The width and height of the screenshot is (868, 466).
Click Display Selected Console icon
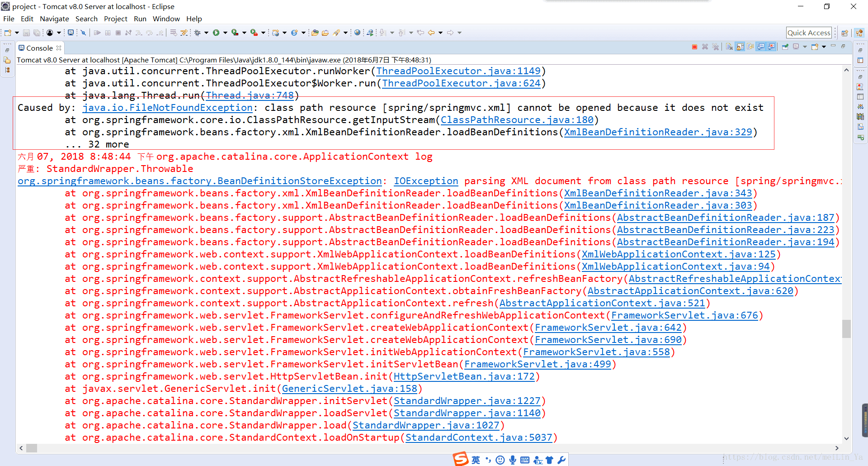coord(796,47)
